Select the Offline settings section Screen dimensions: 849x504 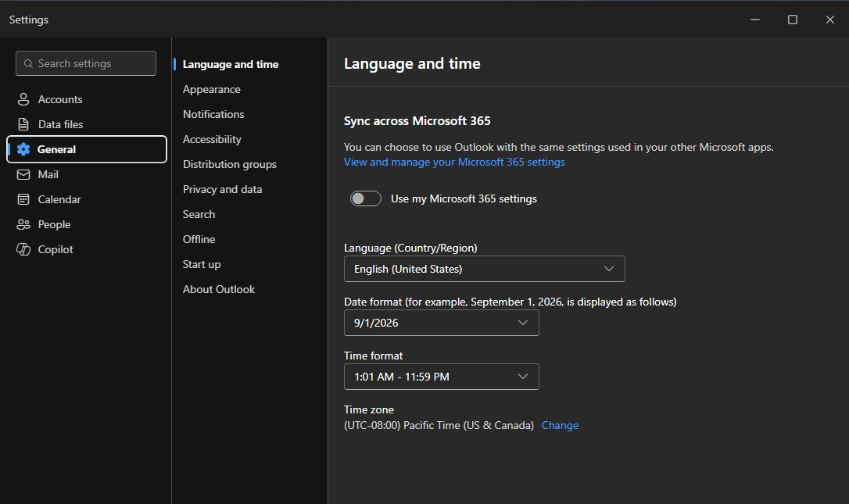click(199, 239)
